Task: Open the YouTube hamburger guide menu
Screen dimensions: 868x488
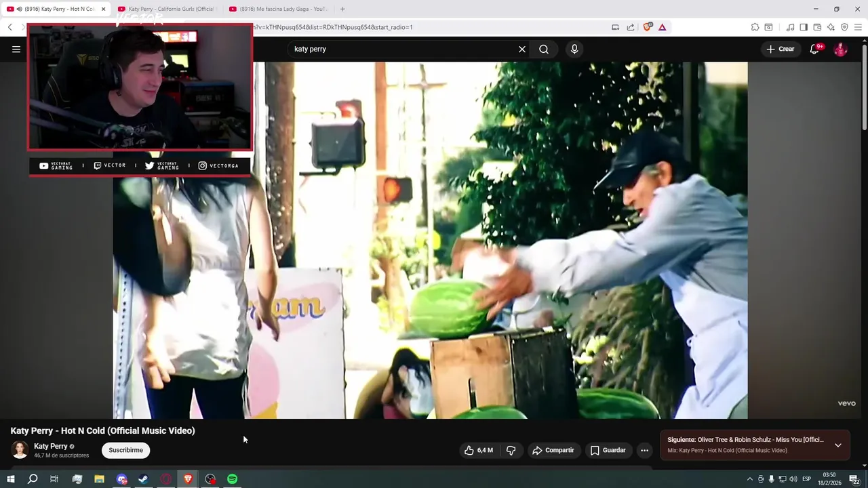Action: click(x=16, y=49)
